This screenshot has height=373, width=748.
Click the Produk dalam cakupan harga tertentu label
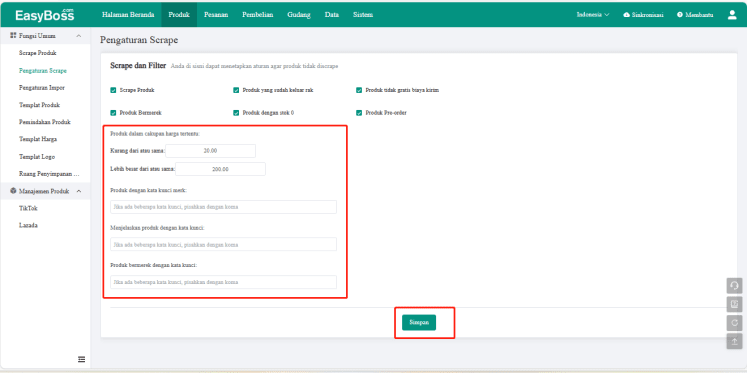pyautogui.click(x=155, y=134)
